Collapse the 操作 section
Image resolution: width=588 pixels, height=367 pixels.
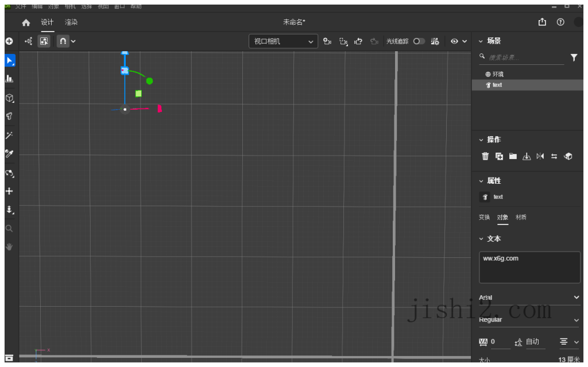coord(481,140)
